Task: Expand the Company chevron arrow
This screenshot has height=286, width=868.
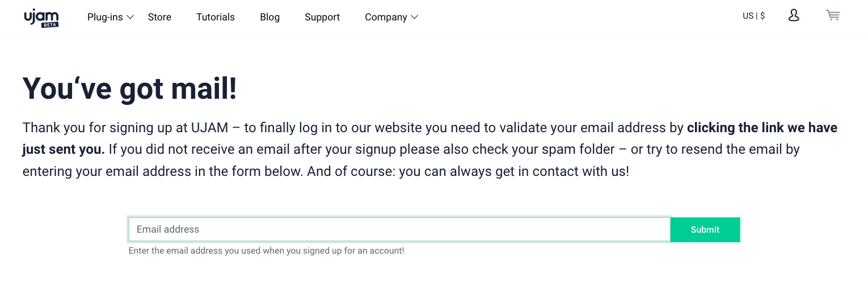Action: point(414,18)
